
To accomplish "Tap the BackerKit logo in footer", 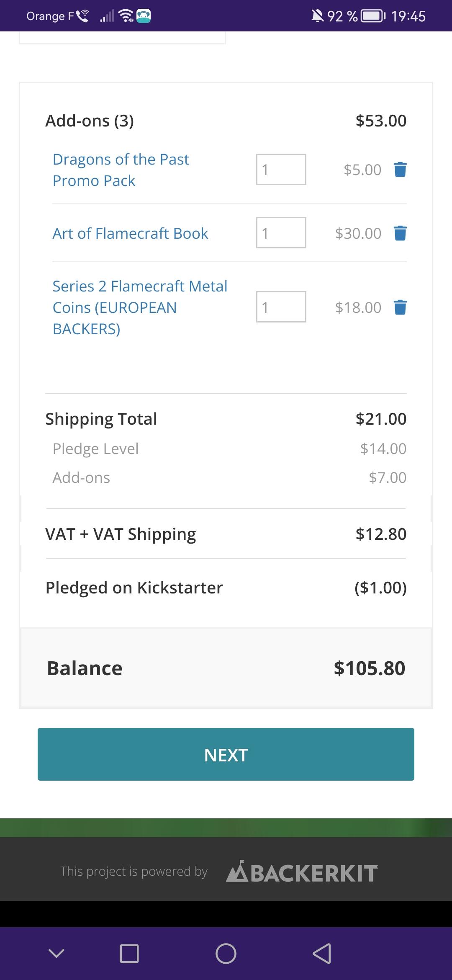I will click(302, 872).
